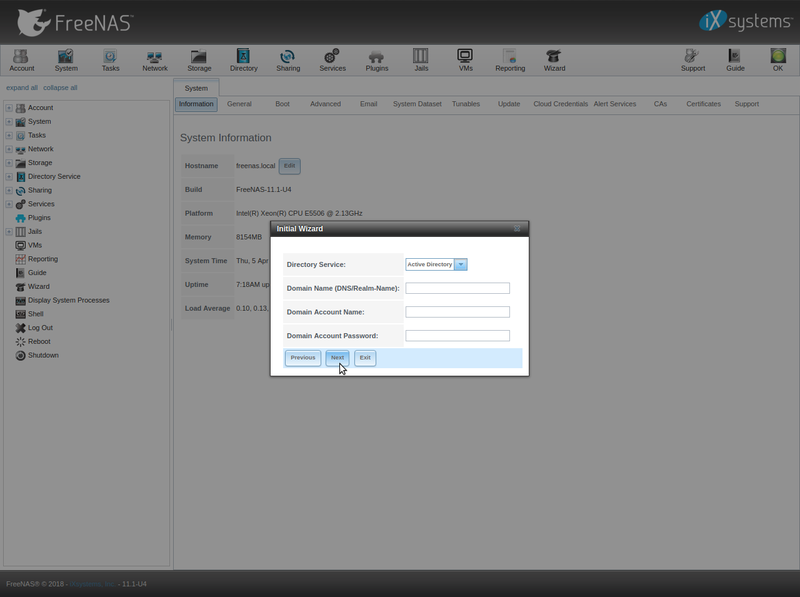Viewport: 800px width, 597px height.
Task: Expand the Services tree node
Action: pos(9,204)
